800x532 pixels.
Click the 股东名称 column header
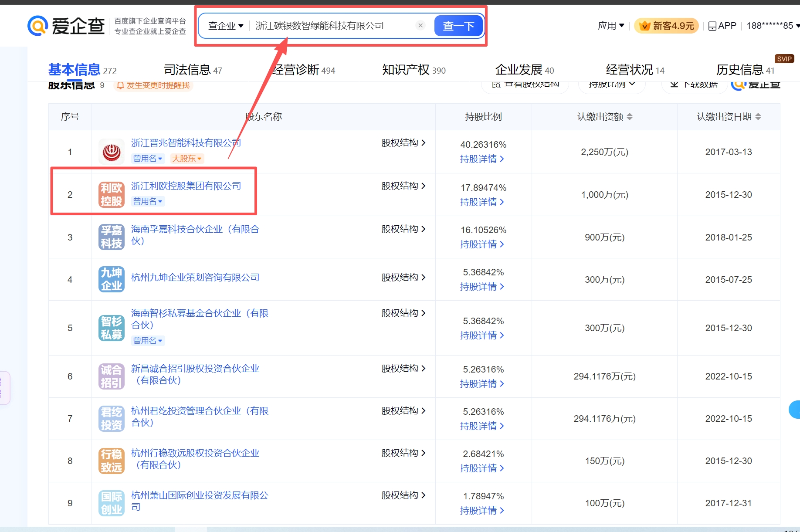tap(264, 117)
